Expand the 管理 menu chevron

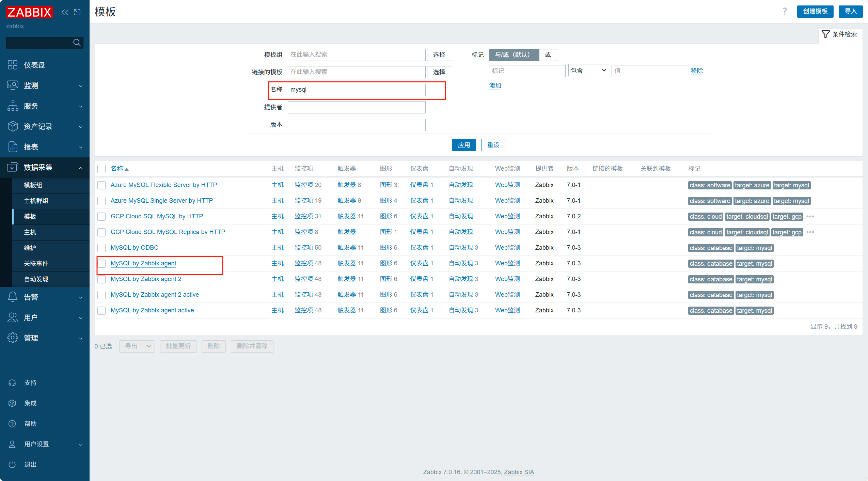[81, 338]
